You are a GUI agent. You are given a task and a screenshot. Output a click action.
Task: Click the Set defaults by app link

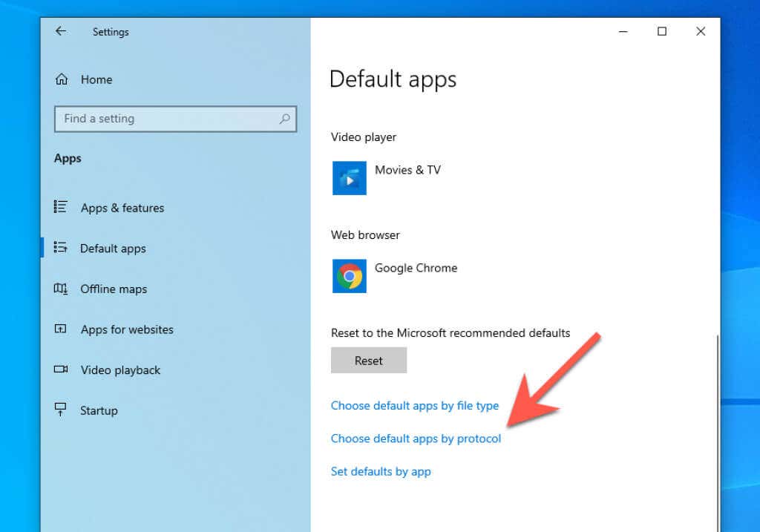pyautogui.click(x=381, y=471)
